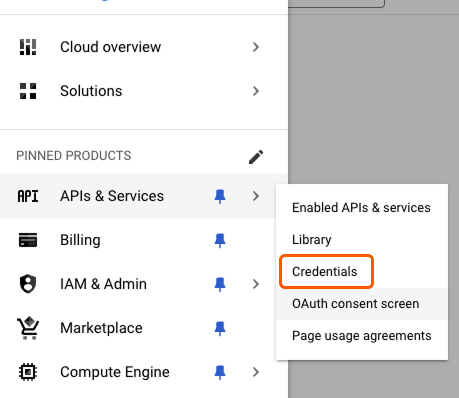Unpin Billing using its pin icon

coord(220,240)
